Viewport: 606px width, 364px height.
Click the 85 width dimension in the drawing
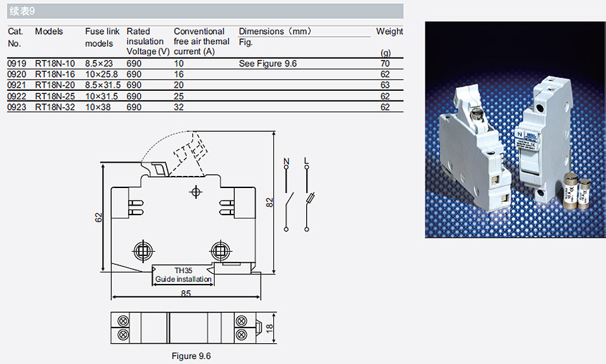[x=186, y=293]
